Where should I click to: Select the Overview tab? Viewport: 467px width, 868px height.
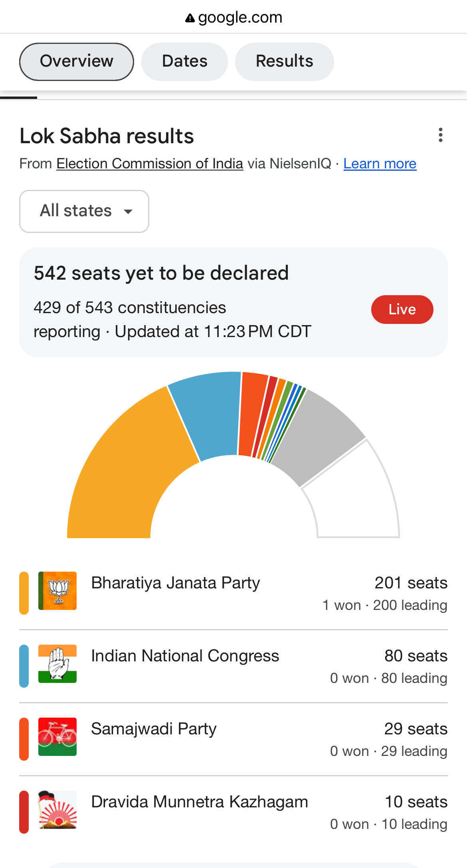(x=77, y=61)
